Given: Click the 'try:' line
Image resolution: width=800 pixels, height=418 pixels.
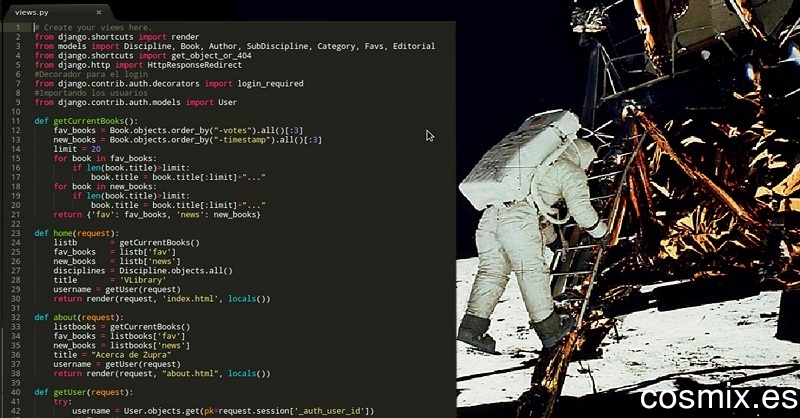Looking at the screenshot, I should coord(63,402).
